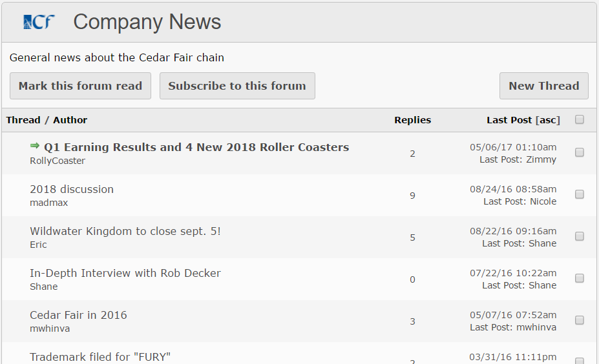Sort threads by Last Post column
Viewport: 599px width, 364px height.
click(509, 120)
